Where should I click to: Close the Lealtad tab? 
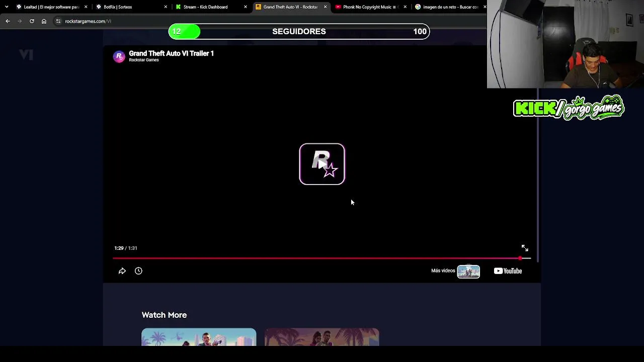[86, 7]
